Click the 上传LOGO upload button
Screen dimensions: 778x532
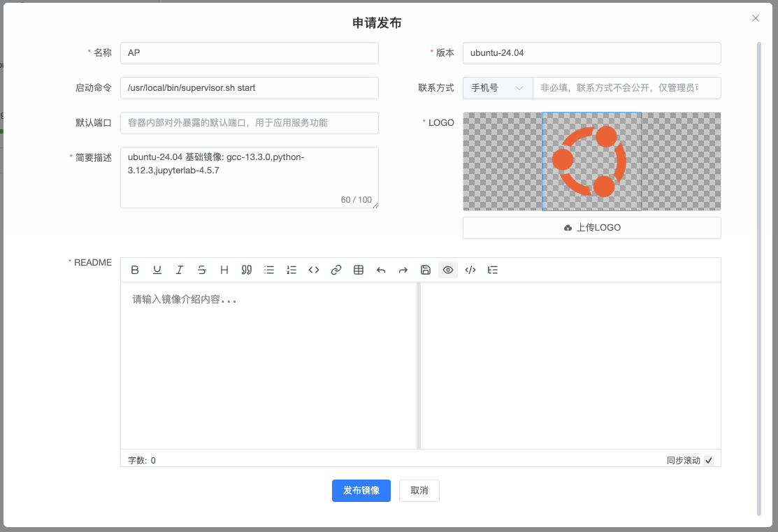point(592,228)
